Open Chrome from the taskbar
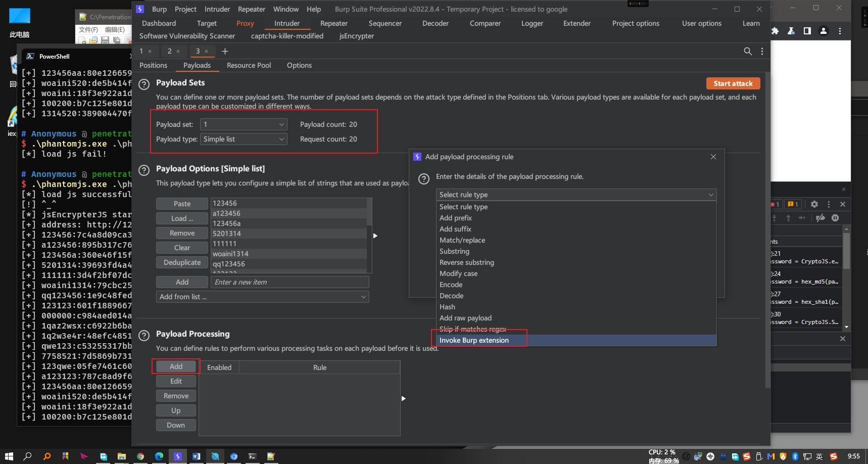Image resolution: width=868 pixels, height=464 pixels. coord(140,456)
